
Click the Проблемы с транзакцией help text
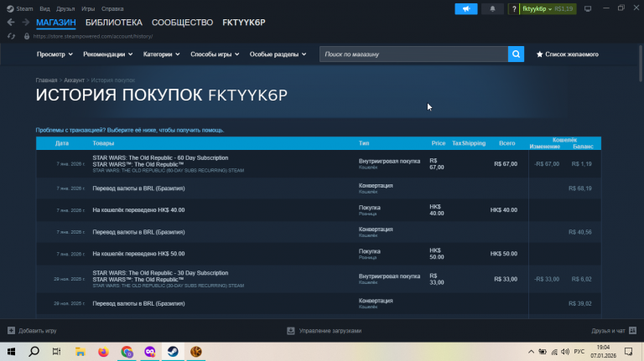click(x=130, y=130)
